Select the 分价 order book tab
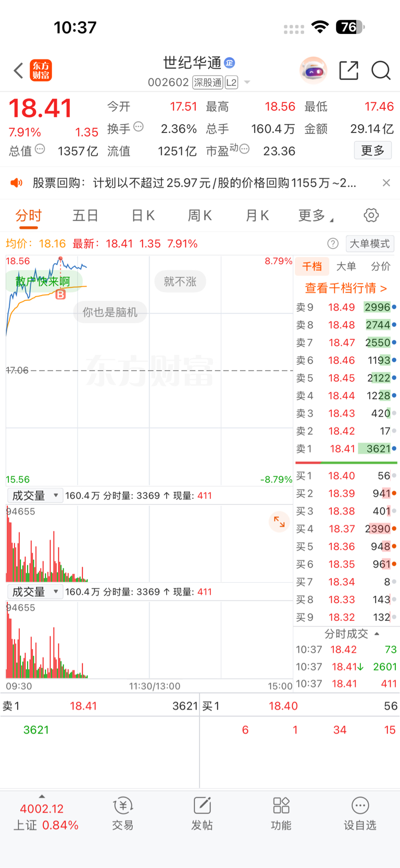 381,266
